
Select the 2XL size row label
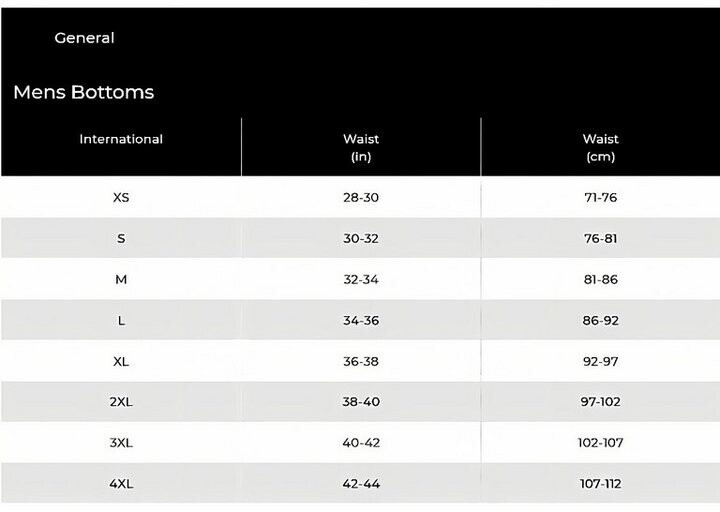tap(121, 402)
